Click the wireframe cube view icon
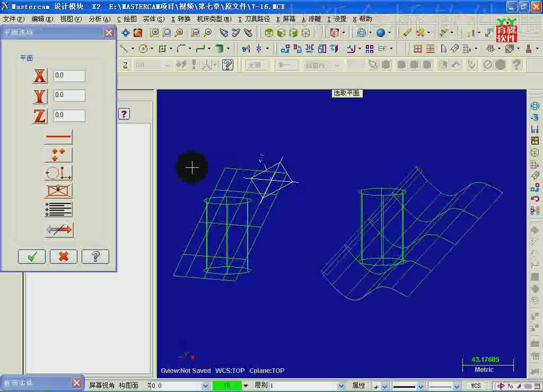The image size is (543, 392). coord(305,33)
